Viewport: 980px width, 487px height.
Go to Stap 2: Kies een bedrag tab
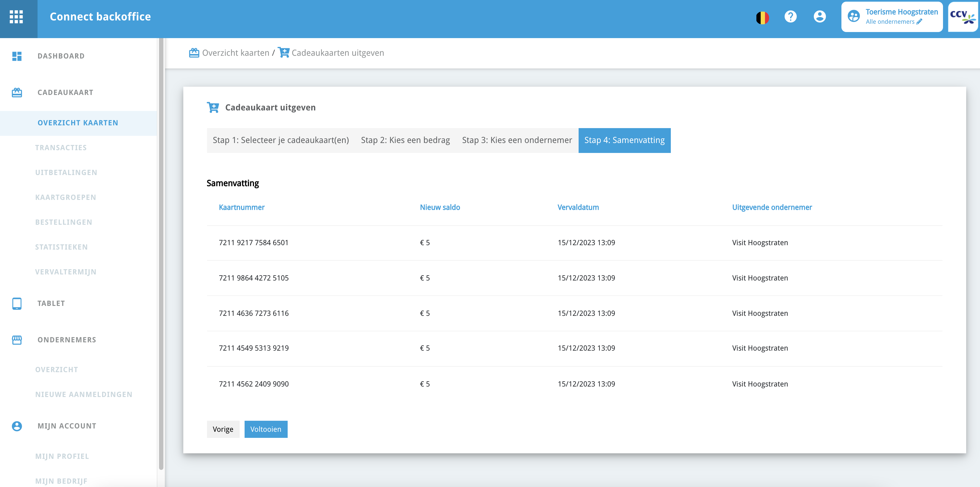[405, 141]
